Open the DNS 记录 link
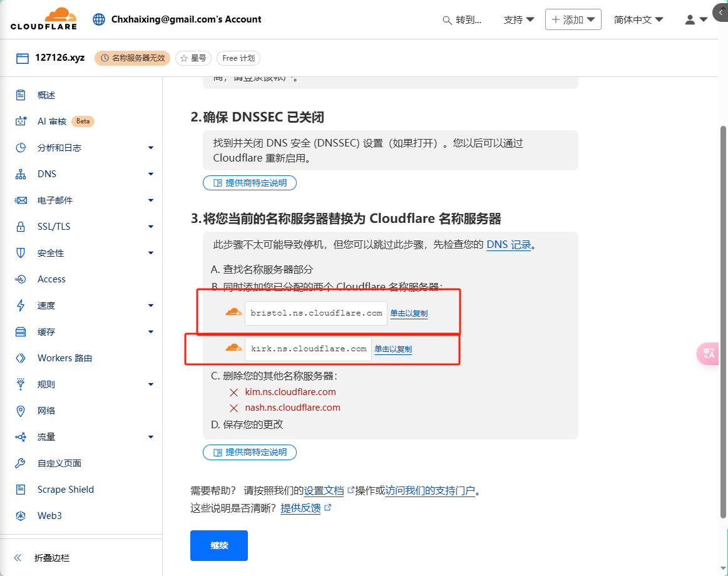This screenshot has height=576, width=728. click(x=509, y=245)
